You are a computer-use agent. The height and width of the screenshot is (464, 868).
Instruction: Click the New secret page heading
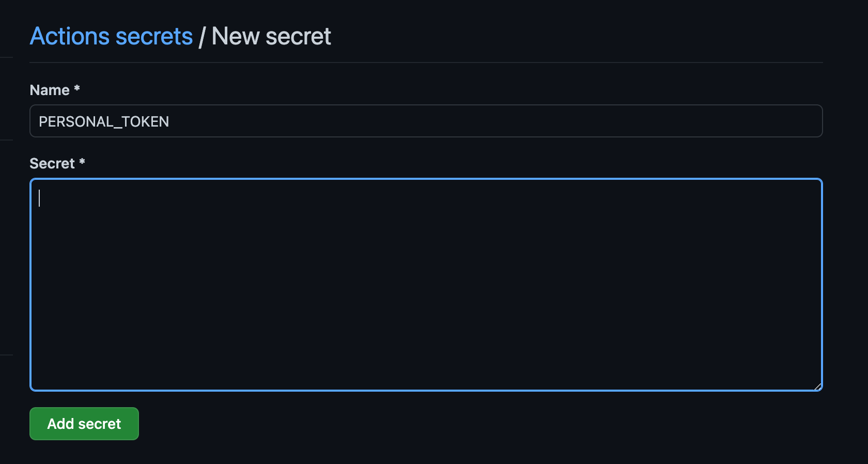(x=271, y=36)
